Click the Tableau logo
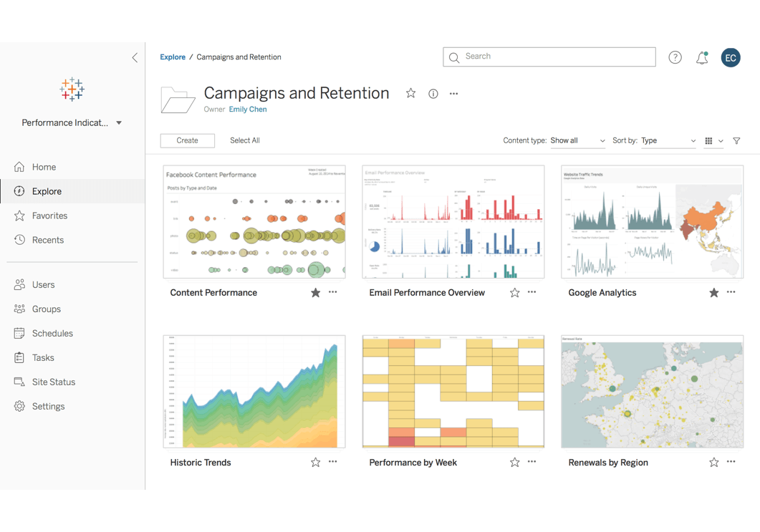 point(72,90)
